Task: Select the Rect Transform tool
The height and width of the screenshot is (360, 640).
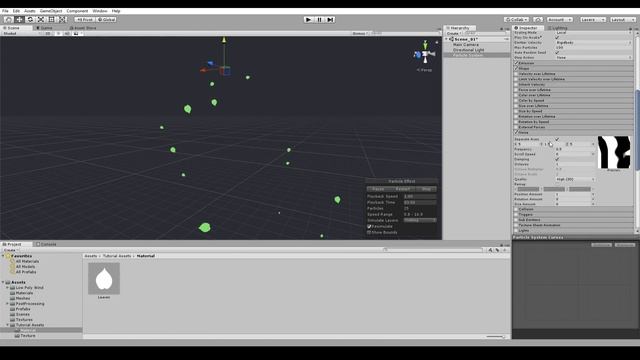Action: (51, 19)
